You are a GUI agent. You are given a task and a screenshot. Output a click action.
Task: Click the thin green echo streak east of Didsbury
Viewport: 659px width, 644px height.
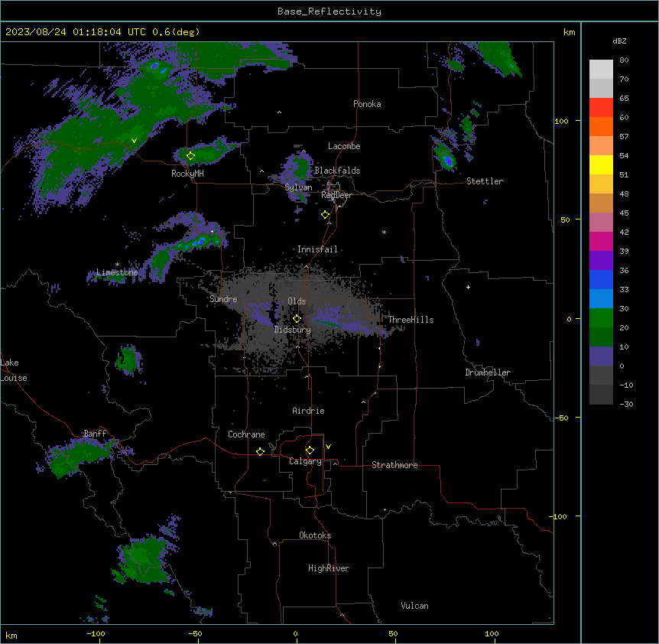tap(329, 324)
